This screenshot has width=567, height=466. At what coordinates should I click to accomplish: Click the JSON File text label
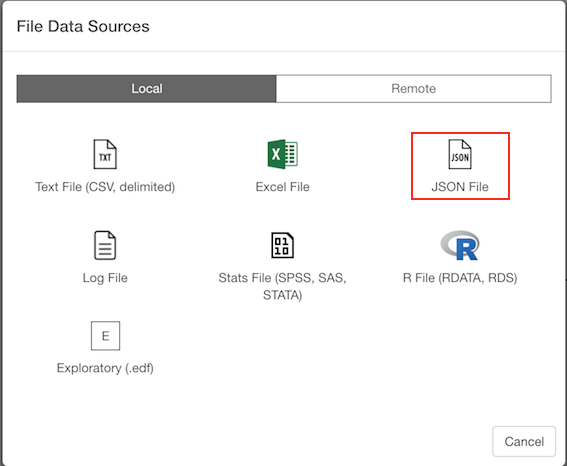[460, 187]
